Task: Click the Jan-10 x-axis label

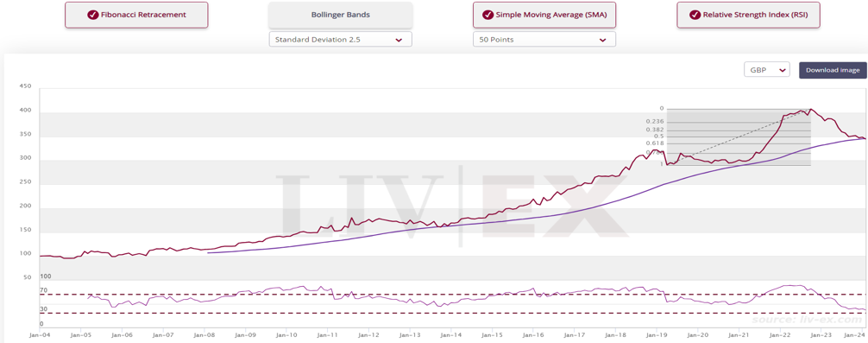Action: click(x=286, y=335)
